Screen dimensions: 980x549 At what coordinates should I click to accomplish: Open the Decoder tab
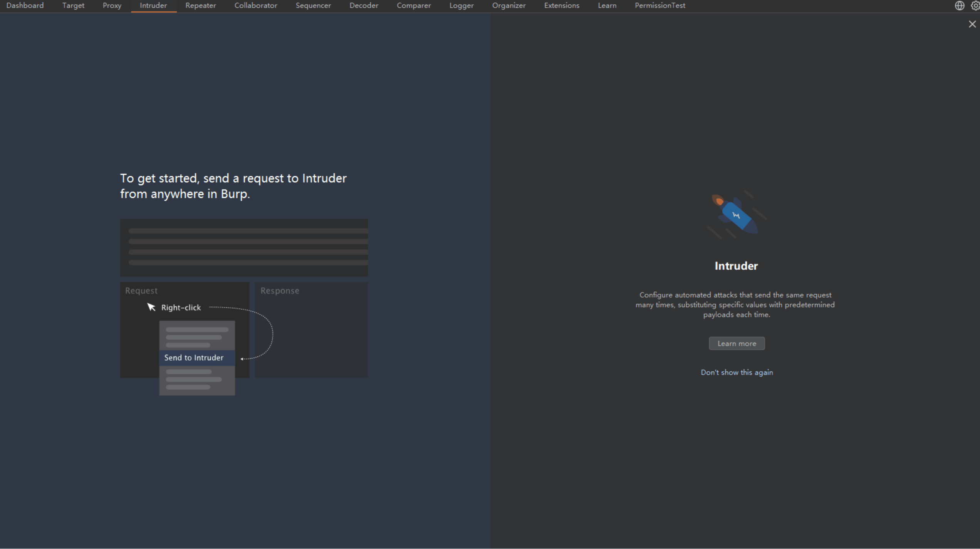[364, 5]
